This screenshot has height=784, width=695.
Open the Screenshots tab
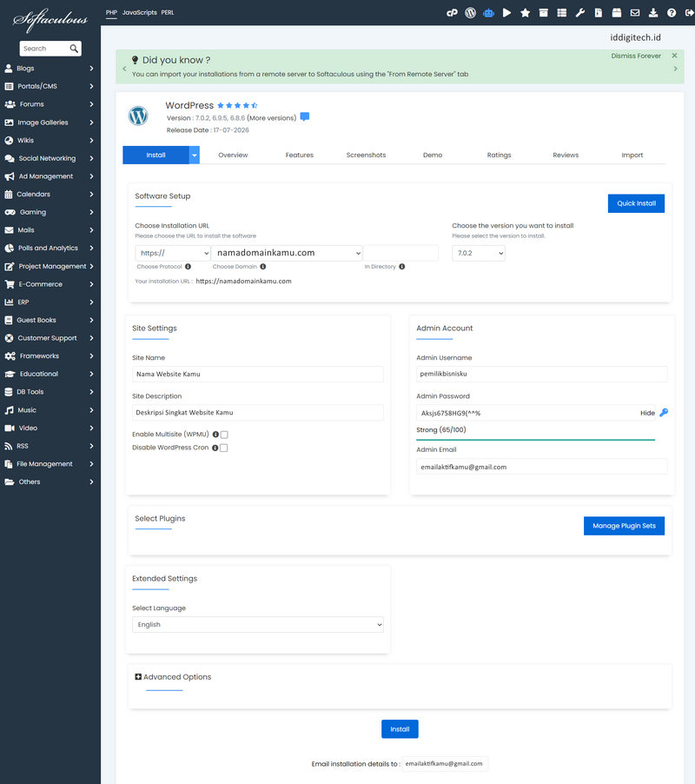point(367,155)
